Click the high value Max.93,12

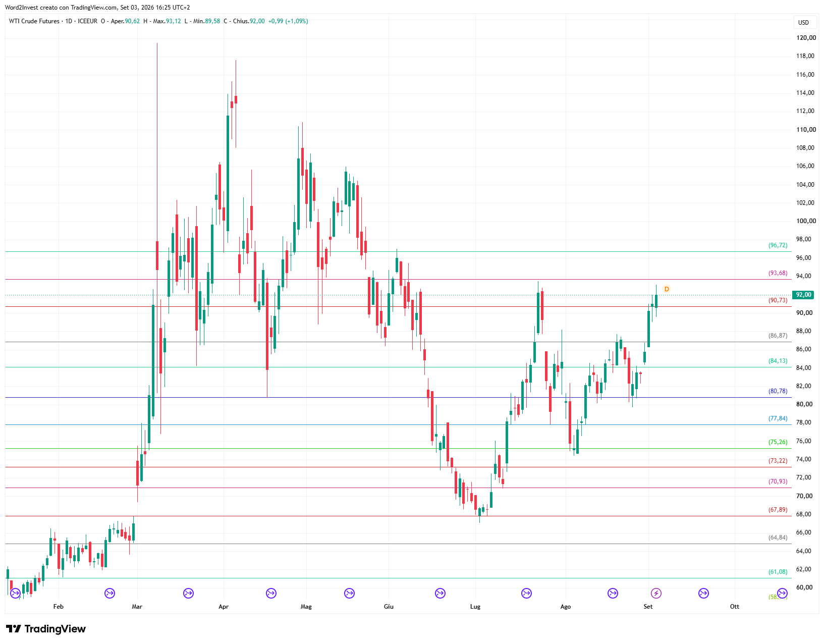[167, 21]
